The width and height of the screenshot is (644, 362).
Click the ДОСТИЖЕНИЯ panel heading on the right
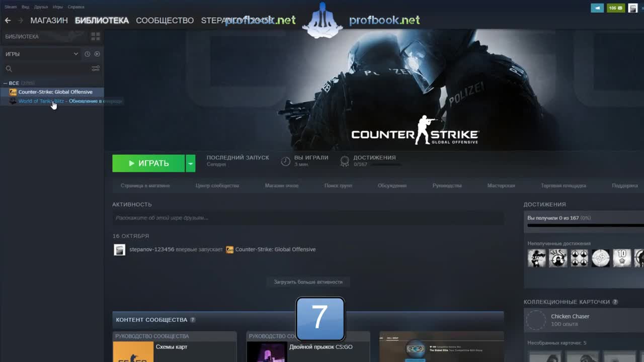[544, 205]
